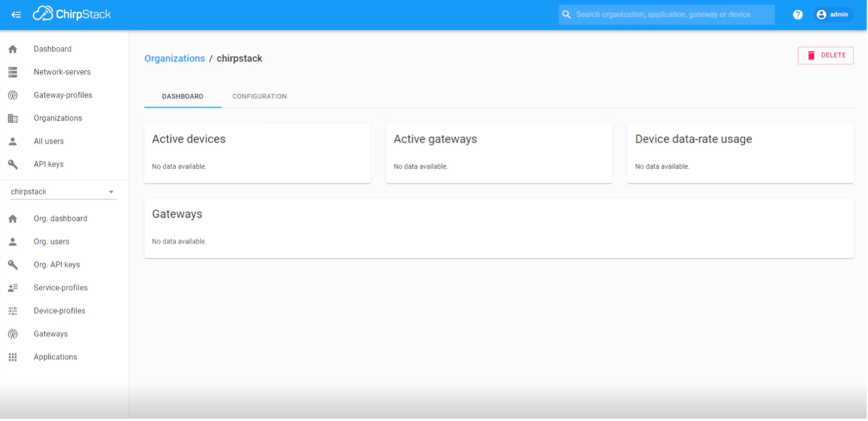Open help via the question mark icon
Viewport: 868px width, 421px height.
tap(797, 15)
